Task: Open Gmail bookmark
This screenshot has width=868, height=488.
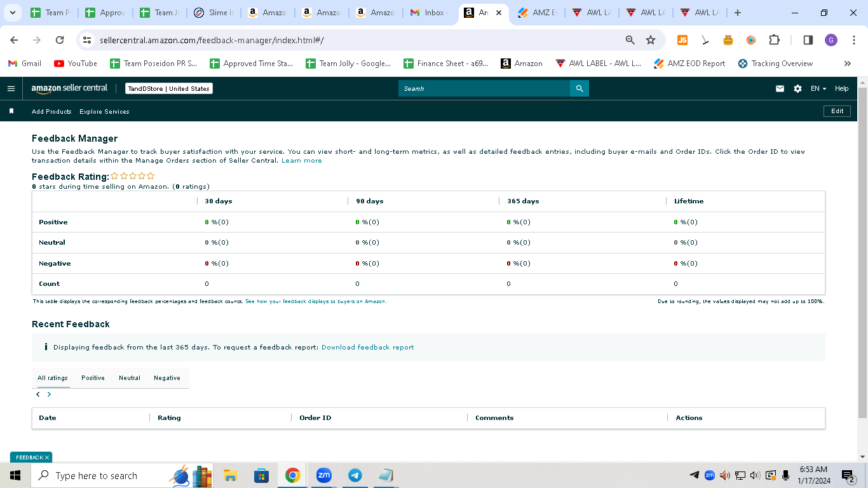Action: point(25,64)
